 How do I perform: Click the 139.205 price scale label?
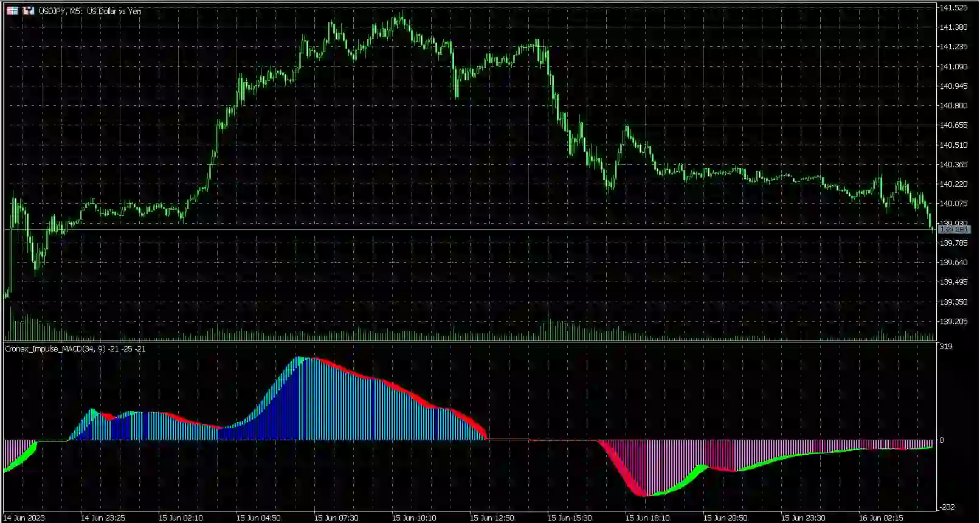click(953, 322)
